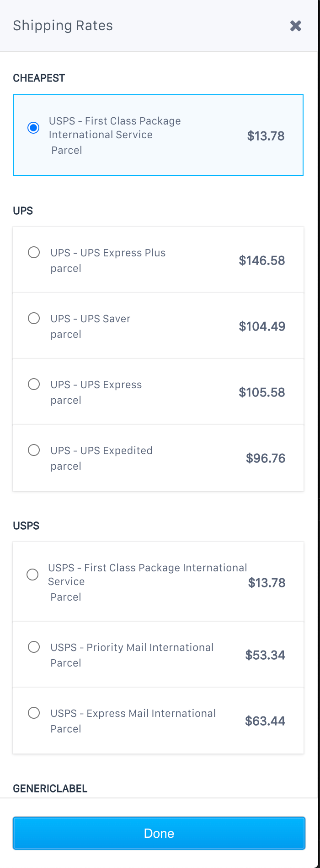The height and width of the screenshot is (868, 320).
Task: Click the USPS section heading
Action: 26,526
